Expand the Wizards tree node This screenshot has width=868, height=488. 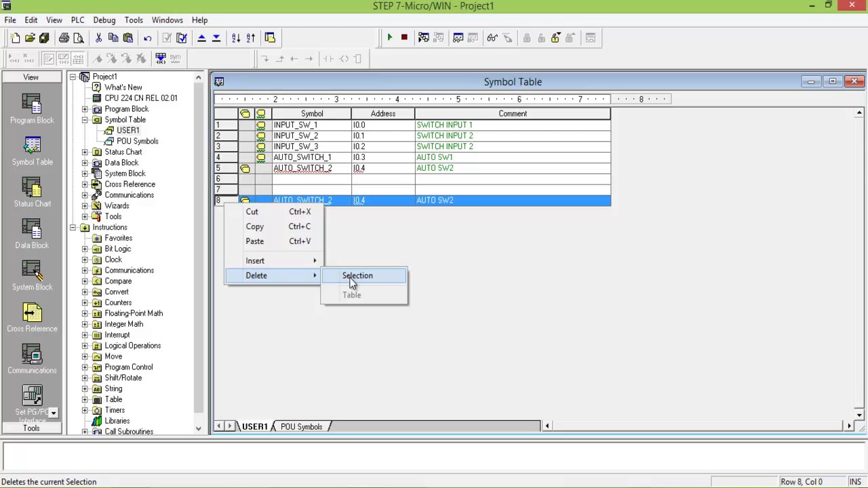(85, 206)
